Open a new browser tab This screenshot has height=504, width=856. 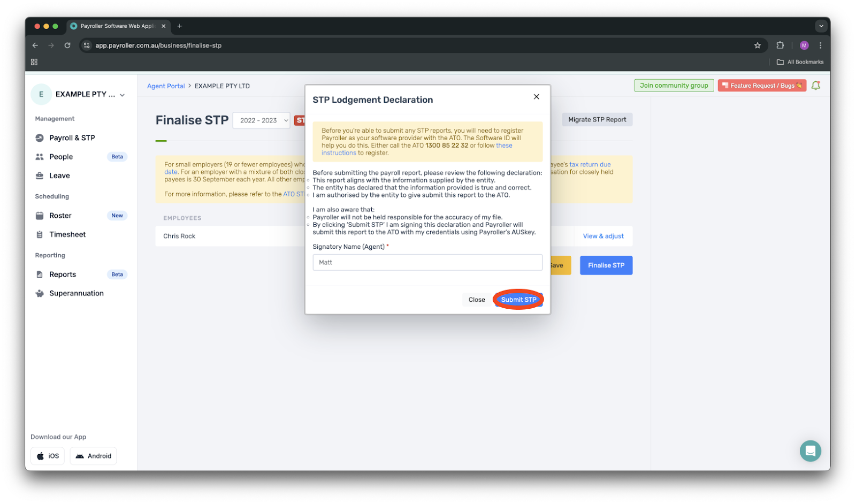coord(180,26)
